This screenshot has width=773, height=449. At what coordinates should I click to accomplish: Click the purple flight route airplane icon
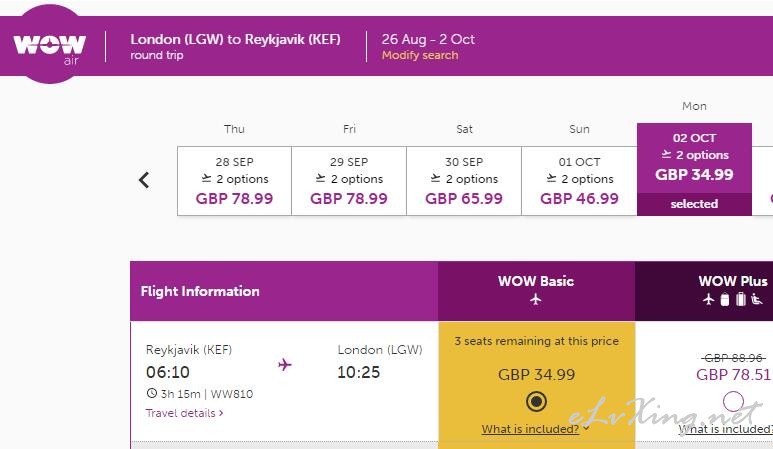284,365
